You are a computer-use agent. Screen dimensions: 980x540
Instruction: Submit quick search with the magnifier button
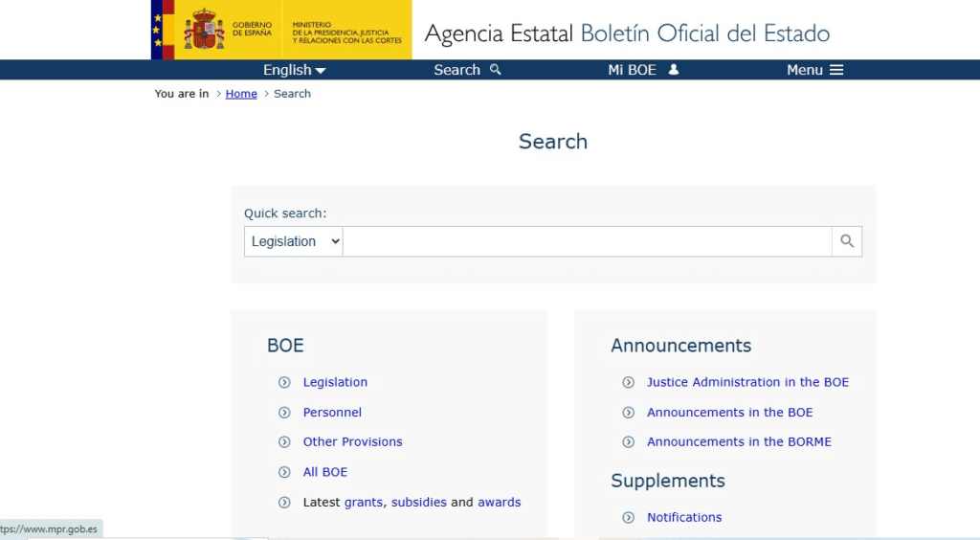point(847,241)
